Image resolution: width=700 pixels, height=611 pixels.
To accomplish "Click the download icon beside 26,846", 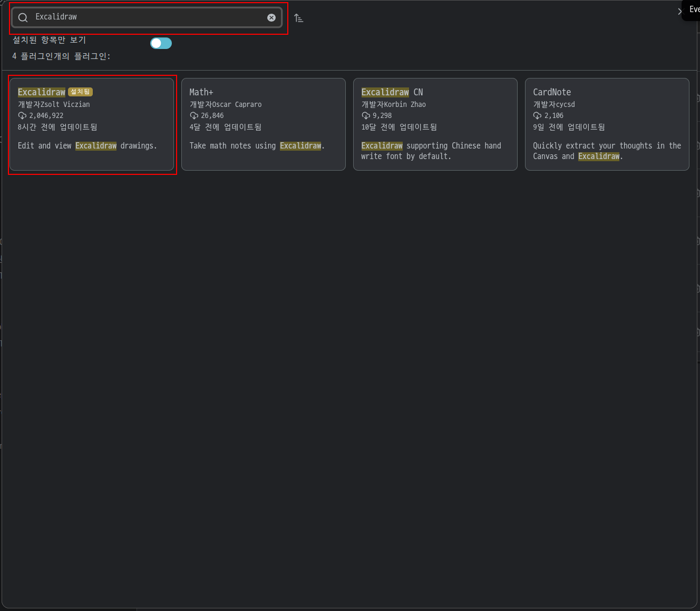I will click(x=194, y=115).
